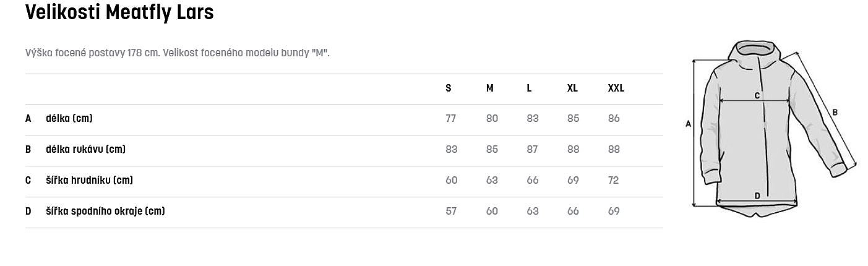Viewport: 868px width, 266px height.
Task: Click the 'délka rukávu (cm)' row label
Action: (x=85, y=149)
